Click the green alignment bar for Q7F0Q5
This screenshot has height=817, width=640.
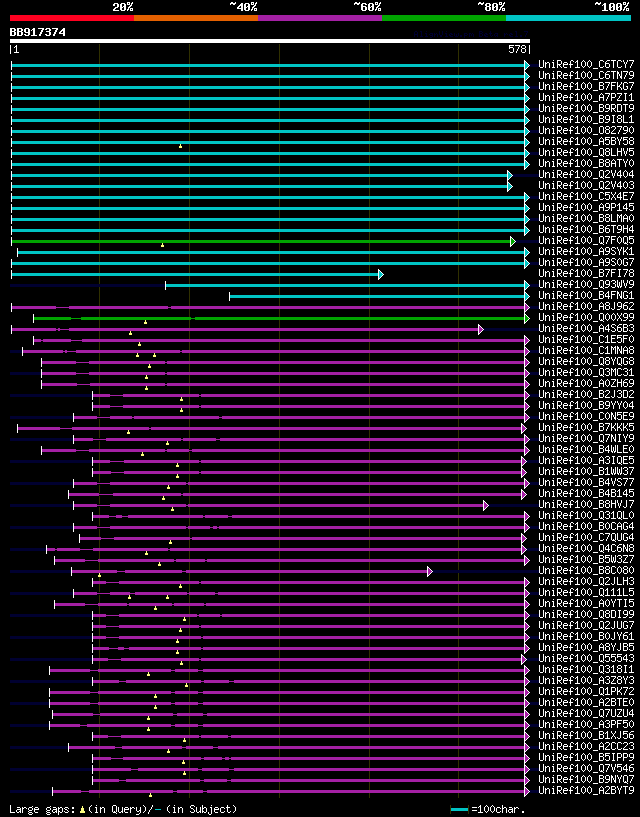click(261, 241)
